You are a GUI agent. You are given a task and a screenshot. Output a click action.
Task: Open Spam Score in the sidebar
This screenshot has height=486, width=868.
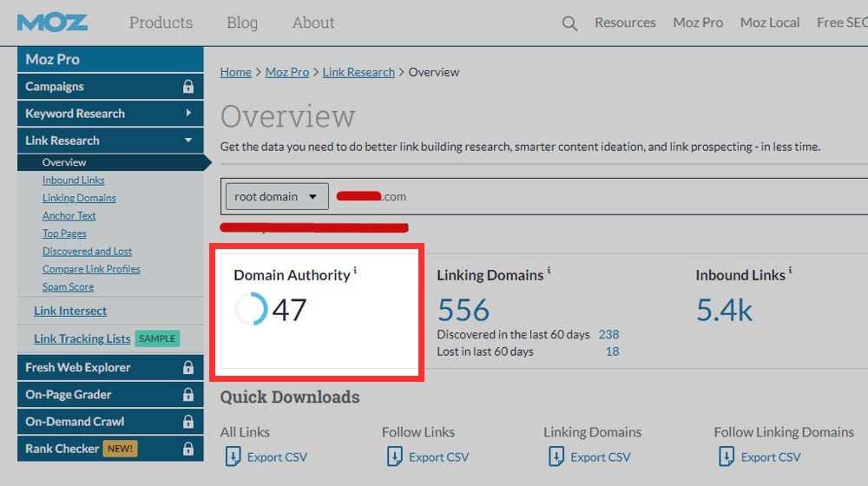click(x=68, y=286)
